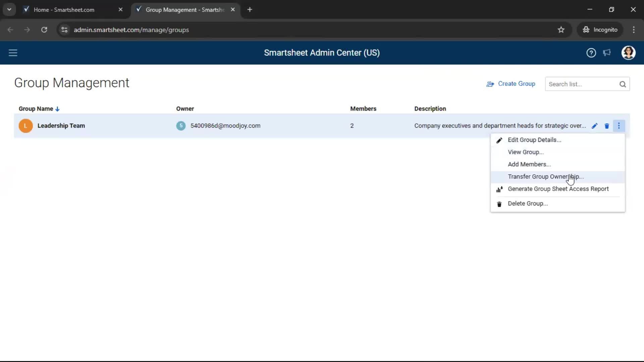Click the site information icon in the address bar

[64, 30]
